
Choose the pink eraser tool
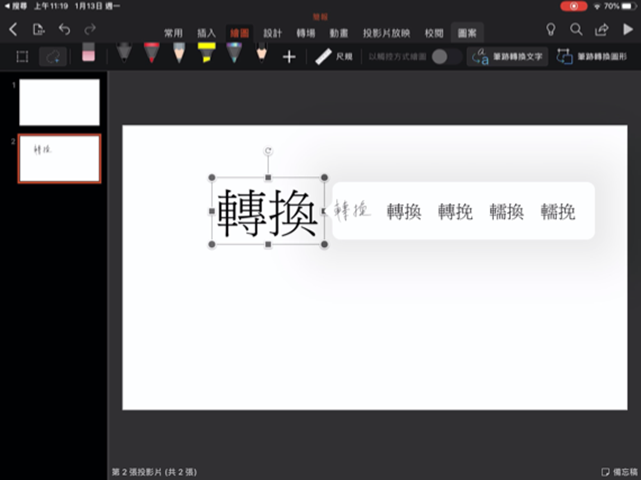pyautogui.click(x=88, y=54)
